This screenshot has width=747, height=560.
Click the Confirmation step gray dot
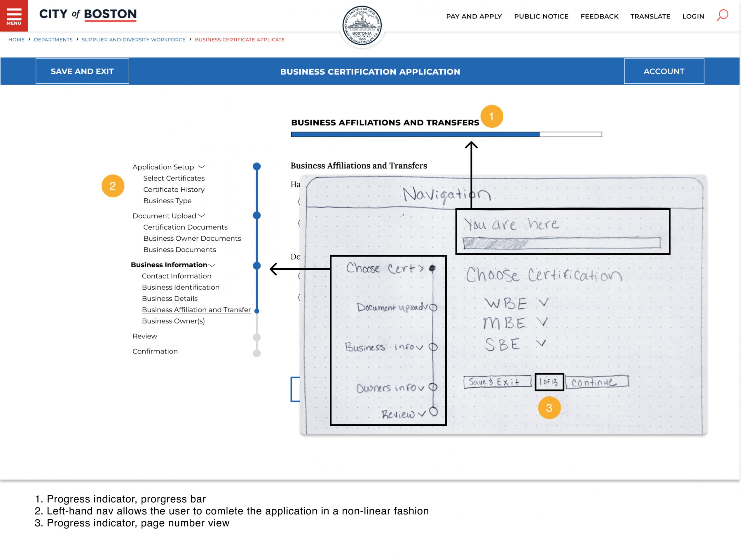click(257, 353)
